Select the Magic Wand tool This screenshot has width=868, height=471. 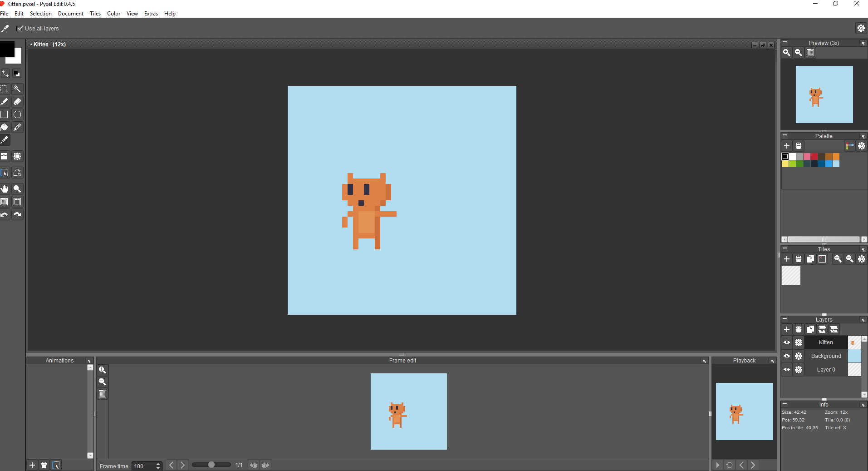click(17, 89)
